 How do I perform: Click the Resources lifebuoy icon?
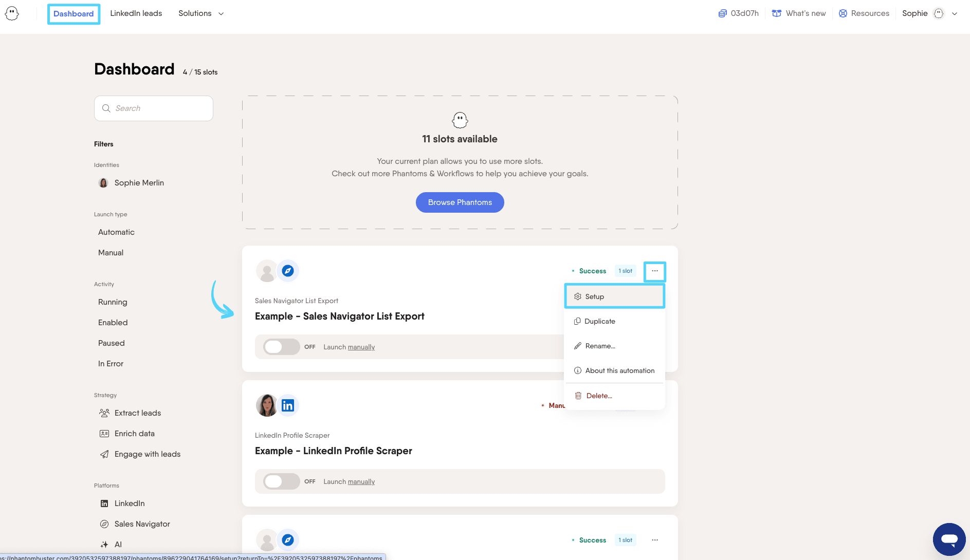pyautogui.click(x=843, y=13)
